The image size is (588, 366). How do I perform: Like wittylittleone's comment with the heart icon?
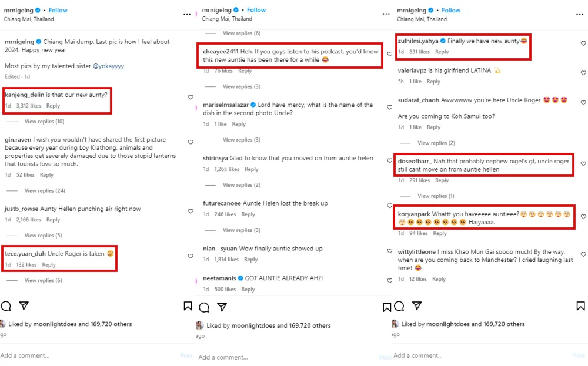point(583,254)
